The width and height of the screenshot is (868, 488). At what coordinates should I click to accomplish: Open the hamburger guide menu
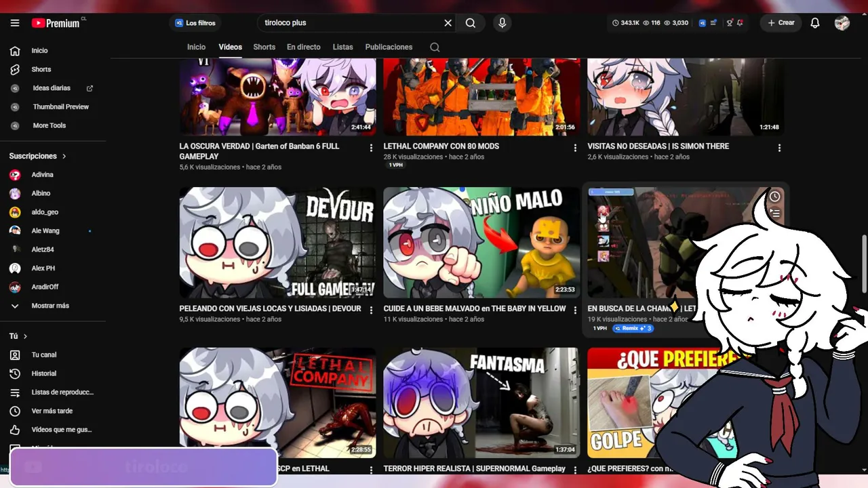click(15, 23)
